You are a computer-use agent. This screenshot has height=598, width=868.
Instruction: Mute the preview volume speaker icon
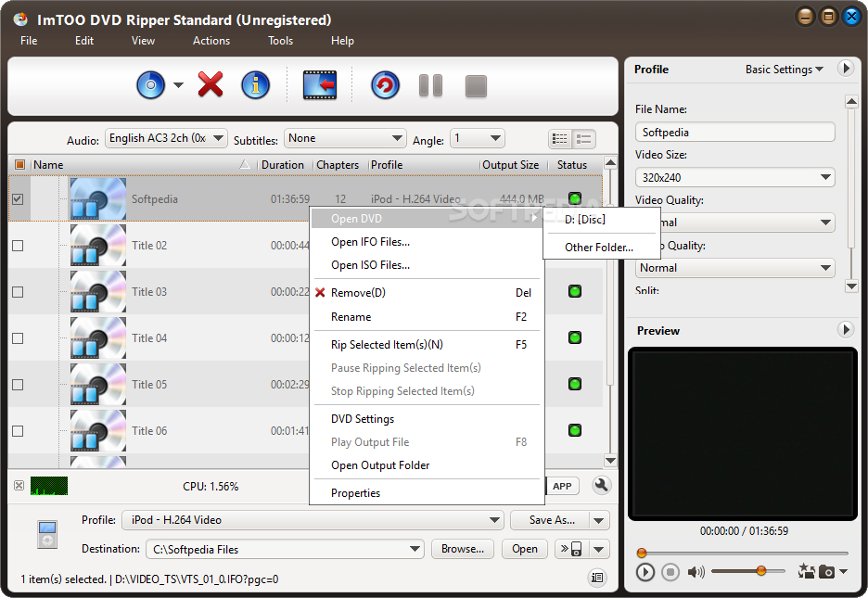click(696, 571)
